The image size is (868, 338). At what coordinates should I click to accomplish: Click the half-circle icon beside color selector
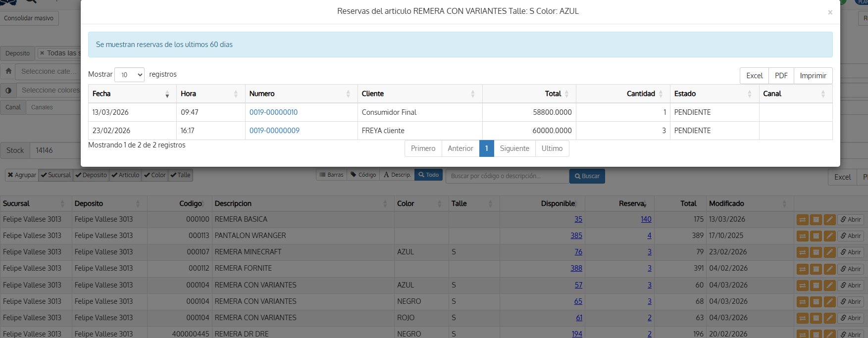click(x=8, y=91)
